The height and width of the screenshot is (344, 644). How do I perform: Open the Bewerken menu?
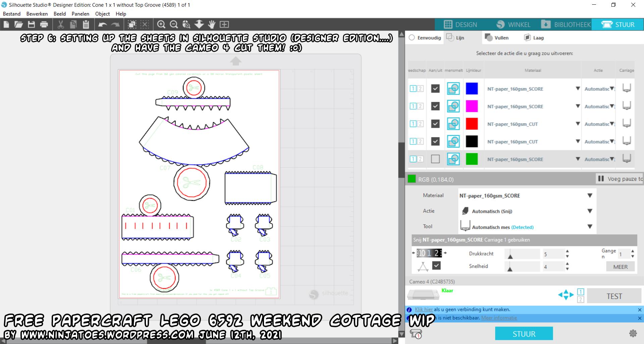(37, 14)
